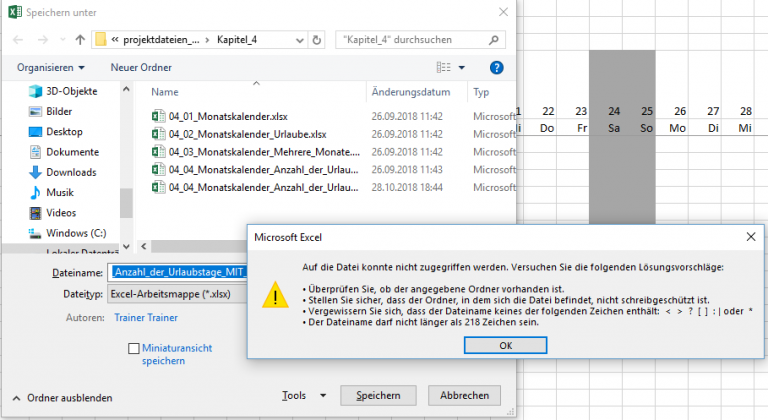Click the Abbrechen button
Screen dimensions: 768x420
(464, 395)
